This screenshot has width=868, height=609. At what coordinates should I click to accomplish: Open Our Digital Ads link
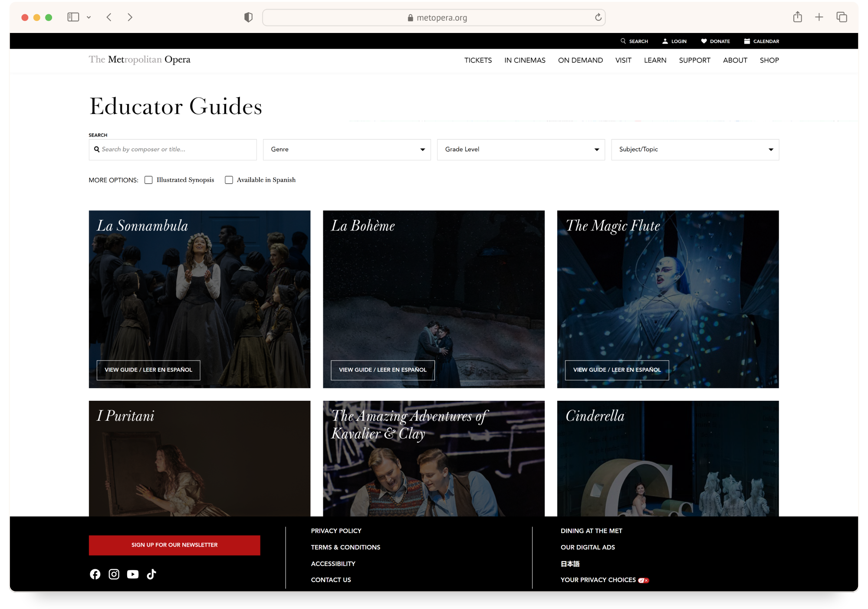(x=588, y=547)
